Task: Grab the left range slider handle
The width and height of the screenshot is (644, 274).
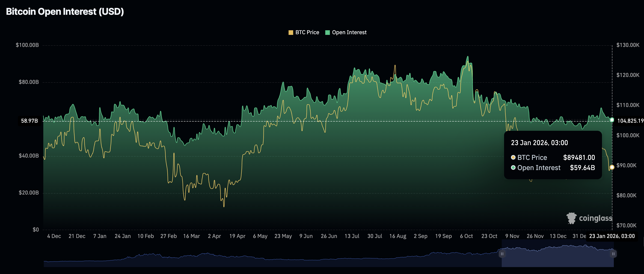Action: 502,254
